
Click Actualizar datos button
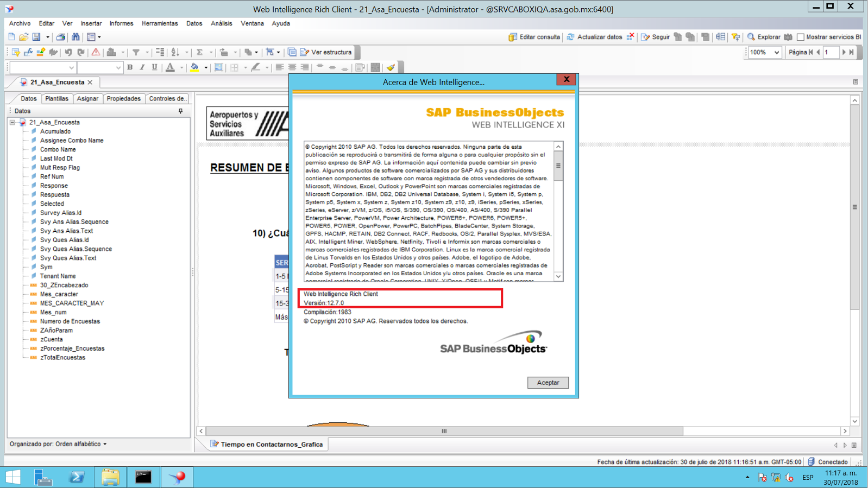tap(594, 37)
